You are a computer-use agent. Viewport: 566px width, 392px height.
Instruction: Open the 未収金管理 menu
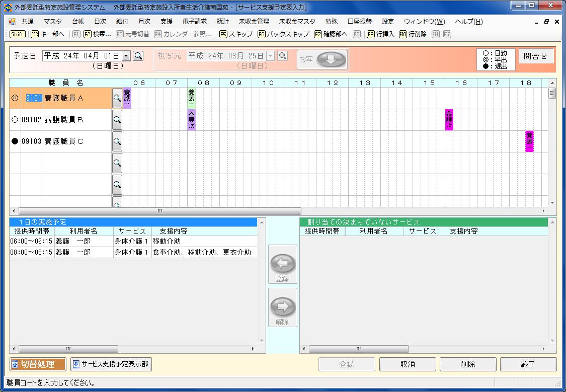tap(254, 22)
